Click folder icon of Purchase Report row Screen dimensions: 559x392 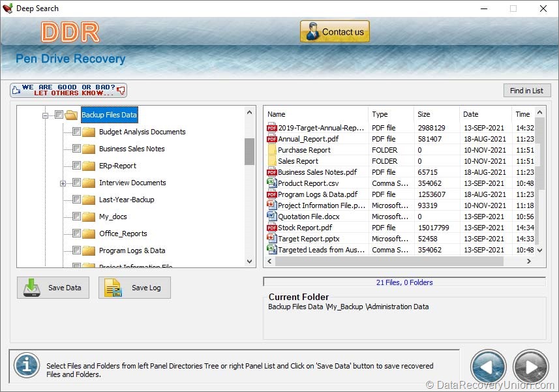(x=272, y=149)
